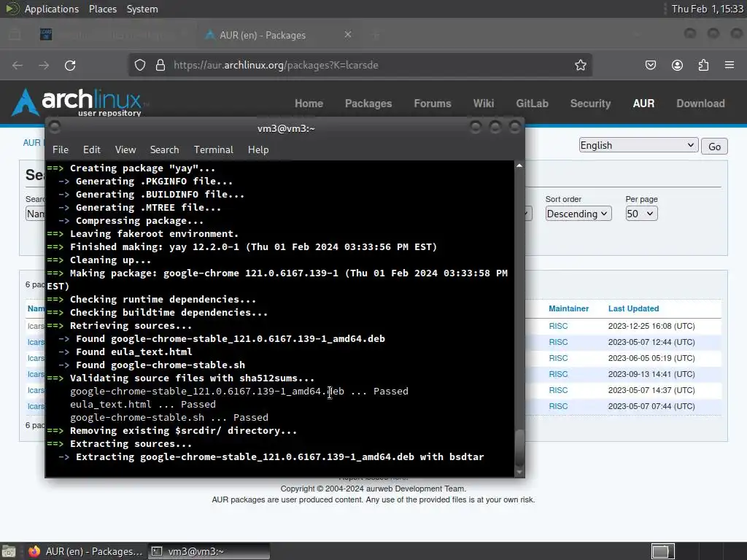Open the Packages link in Arch navbar
The height and width of the screenshot is (560, 747).
click(x=368, y=104)
